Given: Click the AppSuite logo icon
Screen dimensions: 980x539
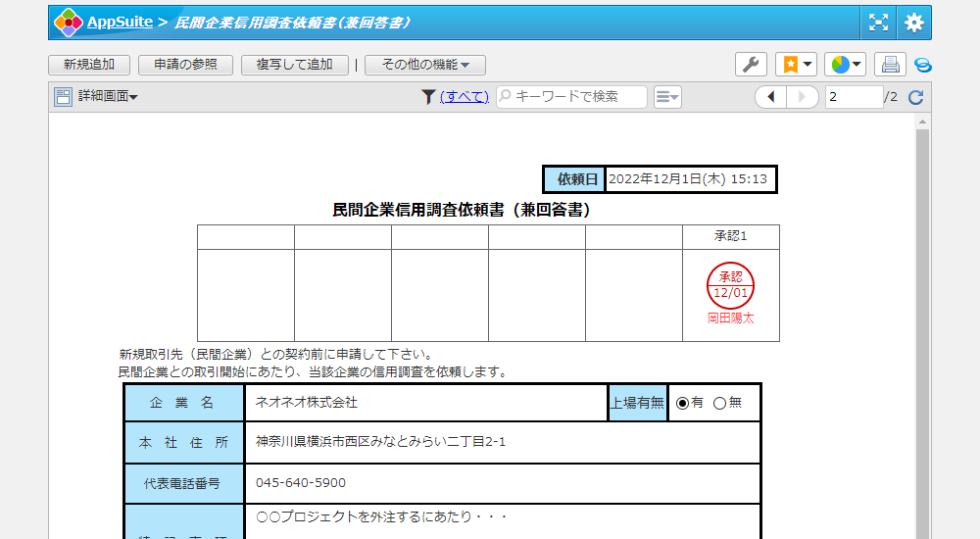Looking at the screenshot, I should (x=68, y=23).
